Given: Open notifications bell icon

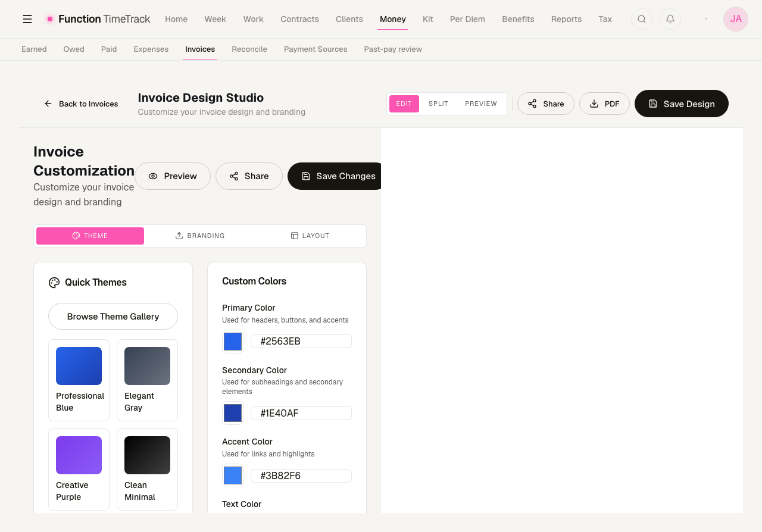Looking at the screenshot, I should tap(670, 19).
